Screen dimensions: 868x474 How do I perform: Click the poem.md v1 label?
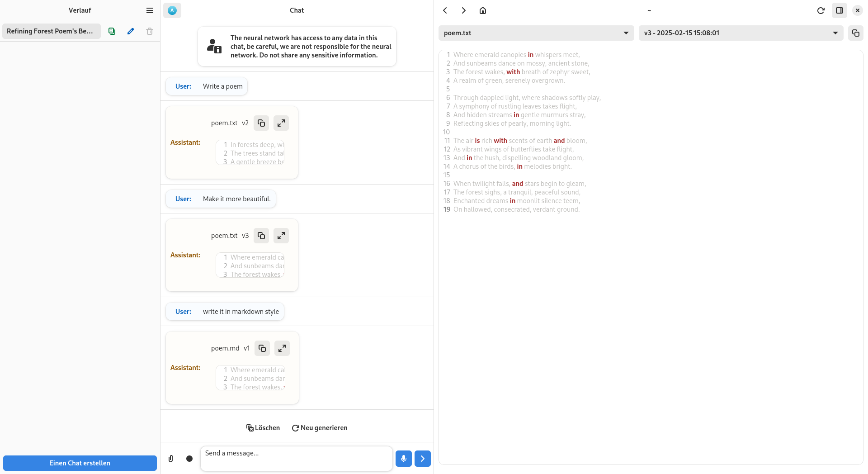pyautogui.click(x=230, y=348)
